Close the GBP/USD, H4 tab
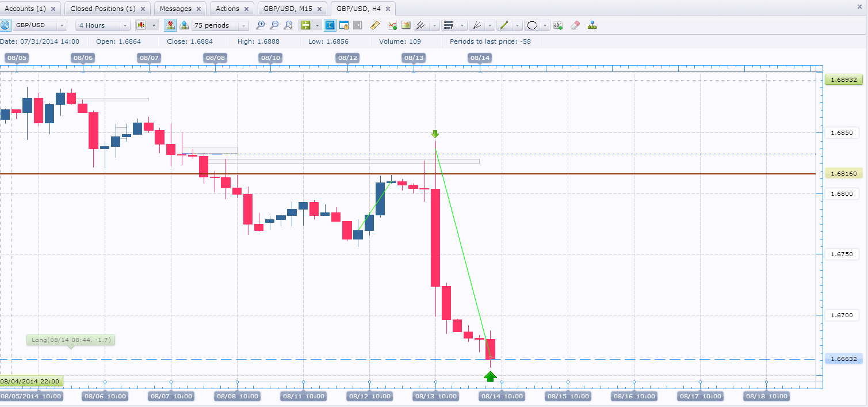868x407 pixels. click(388, 9)
